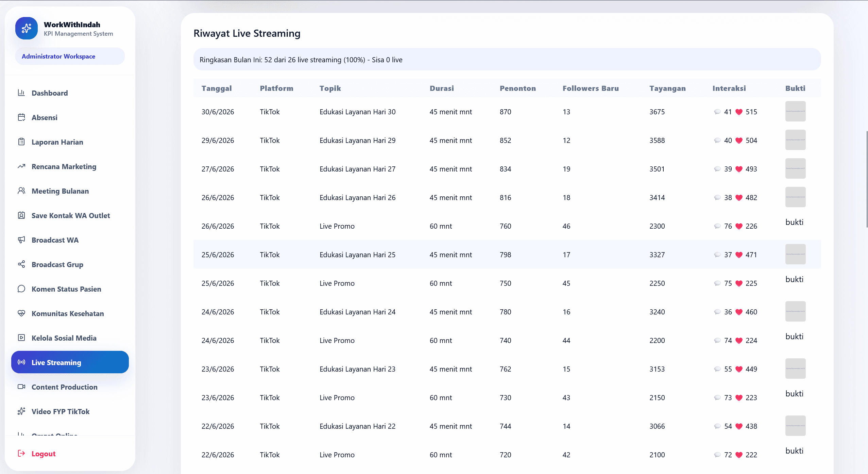Click the Riwayat Live Streaming heading
868x474 pixels.
247,33
